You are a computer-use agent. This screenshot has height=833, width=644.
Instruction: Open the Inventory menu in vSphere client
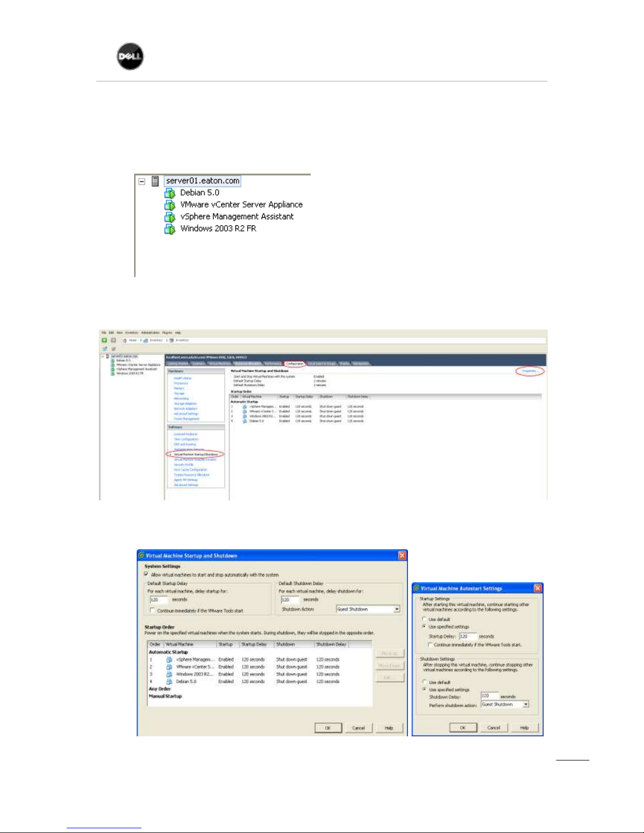click(x=131, y=333)
